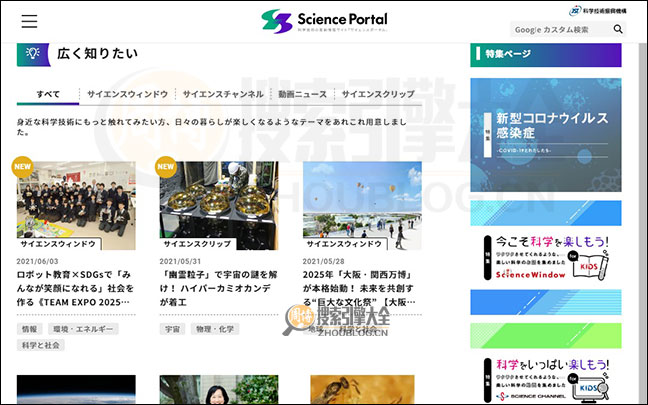Open 今こそ科学を楽しもう Science Window banner

[x=546, y=258]
